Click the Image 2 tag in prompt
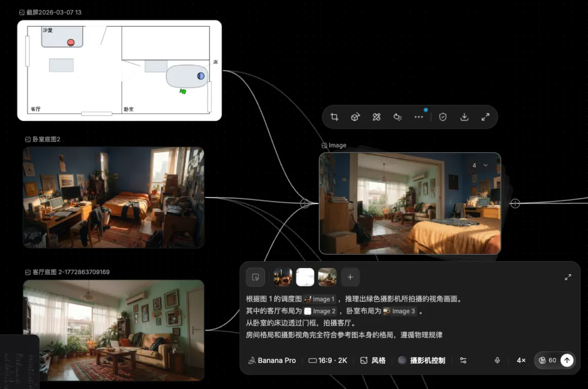Screen dimensions: 588x389 320,311
